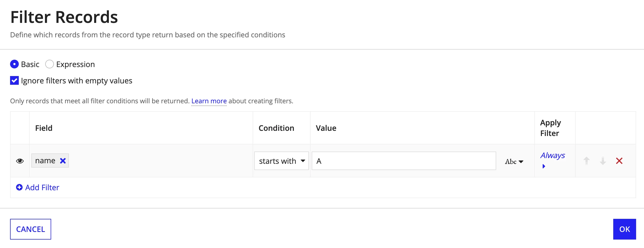Screen dimensions: 644x248
Task: Uncheck Ignore filters with empty values
Action: point(14,80)
